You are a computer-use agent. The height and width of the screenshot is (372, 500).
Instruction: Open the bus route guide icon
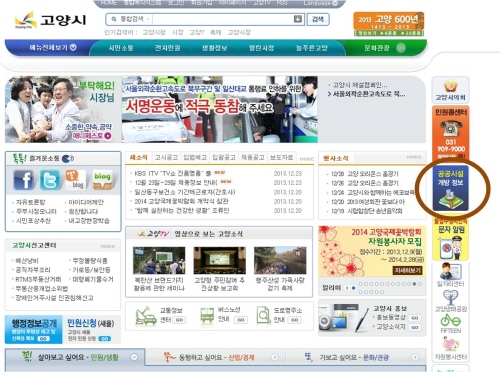(x=207, y=316)
